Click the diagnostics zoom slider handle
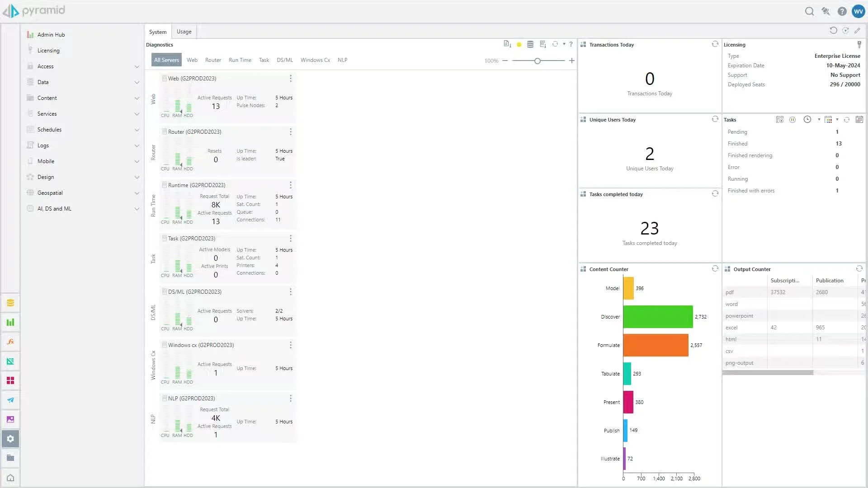Image resolution: width=868 pixels, height=488 pixels. click(537, 61)
